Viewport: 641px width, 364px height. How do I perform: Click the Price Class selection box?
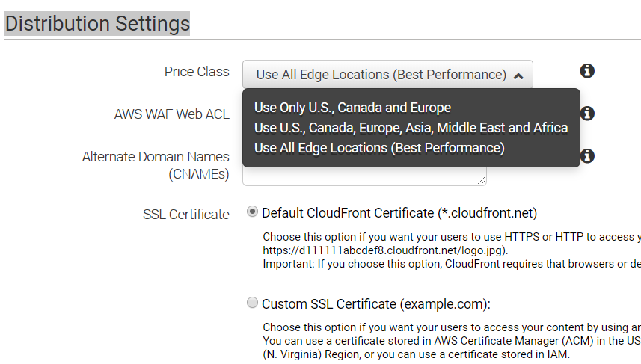[381, 75]
